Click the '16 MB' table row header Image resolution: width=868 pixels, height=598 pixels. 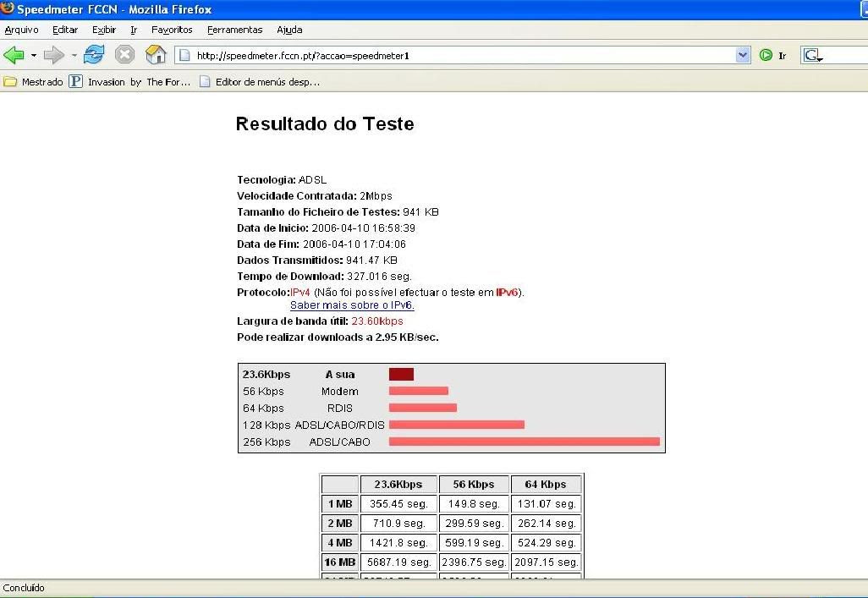[340, 562]
